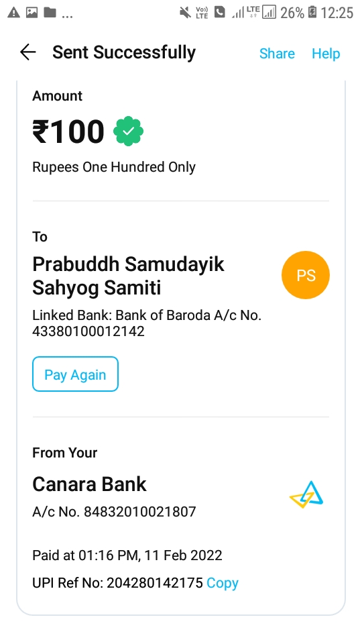Screen dimensions: 362x644
Task: Tap the Canara Bank logo icon
Action: click(x=306, y=494)
